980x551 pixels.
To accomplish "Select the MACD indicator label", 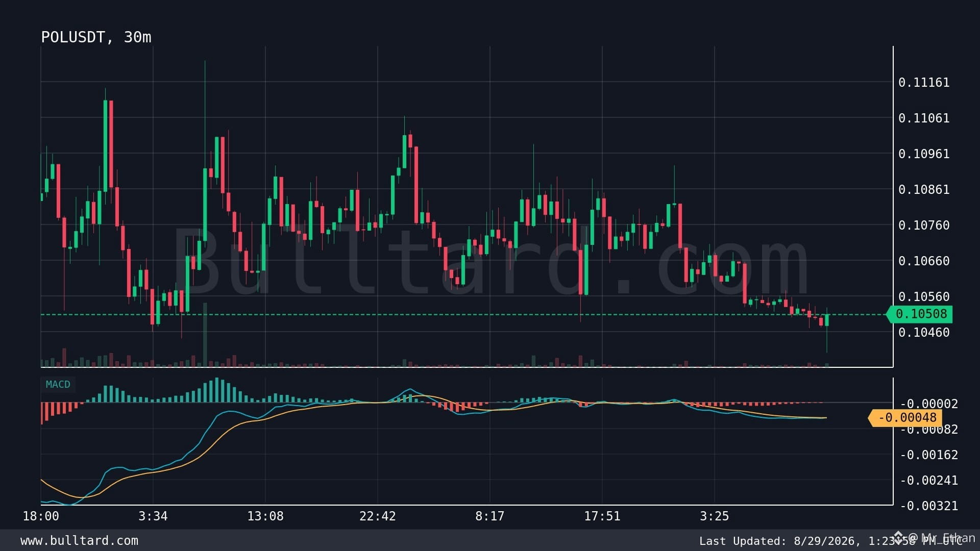I will point(58,384).
